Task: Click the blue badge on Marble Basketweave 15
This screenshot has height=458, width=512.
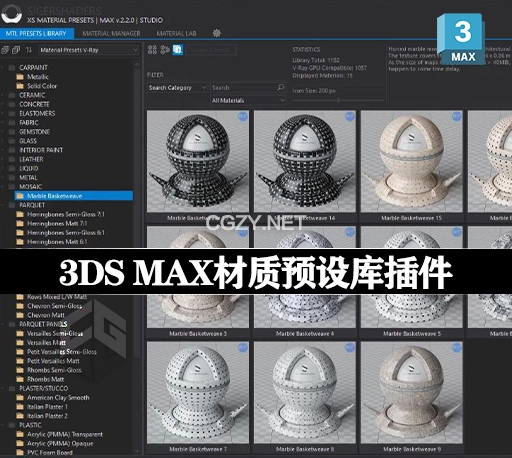Action: coord(457,116)
